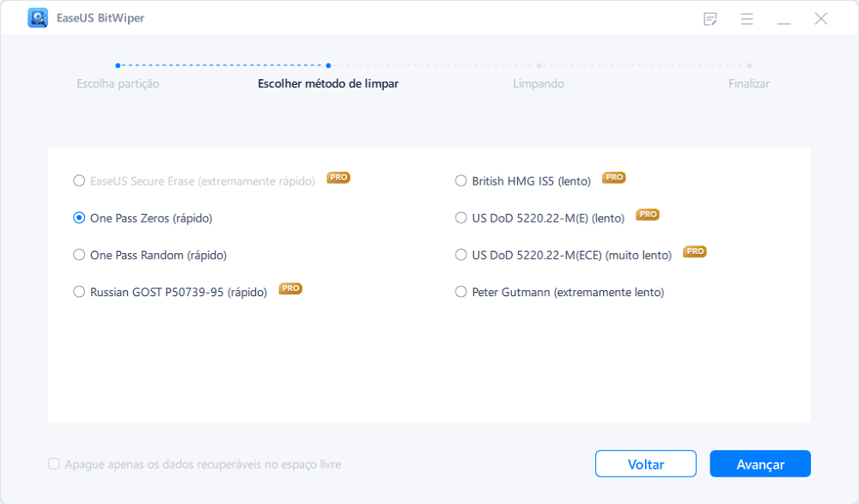
Task: Click PRO badge beside US DoD 5220.22-M(E)
Action: [x=648, y=215]
